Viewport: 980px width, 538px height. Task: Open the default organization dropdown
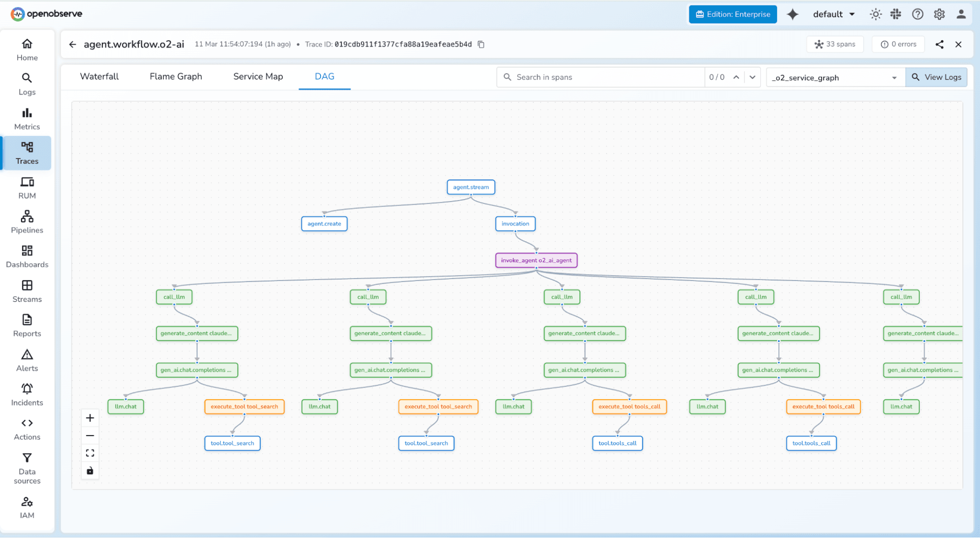tap(833, 14)
